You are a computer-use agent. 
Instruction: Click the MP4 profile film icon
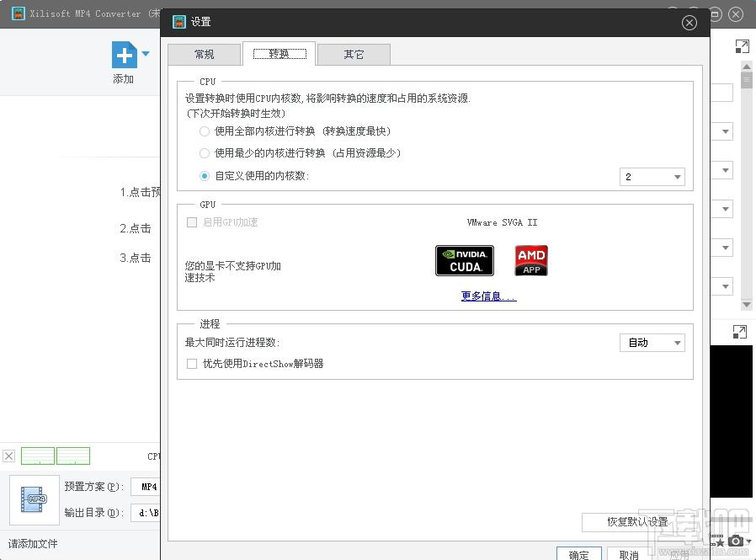click(34, 499)
